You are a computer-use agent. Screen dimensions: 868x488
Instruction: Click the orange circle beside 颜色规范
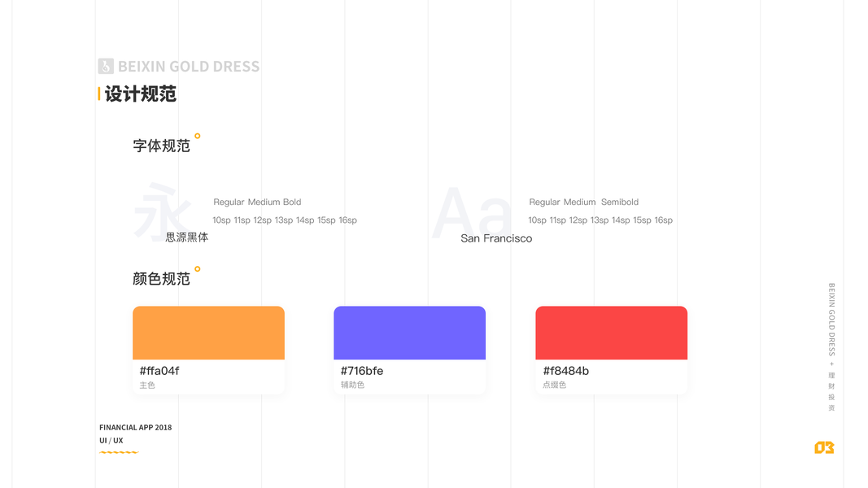[197, 269]
